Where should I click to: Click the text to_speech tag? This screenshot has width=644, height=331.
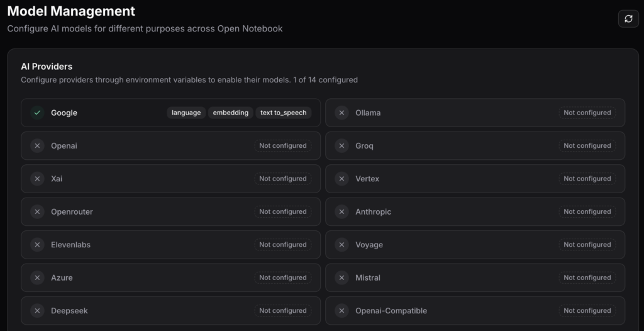coord(283,113)
